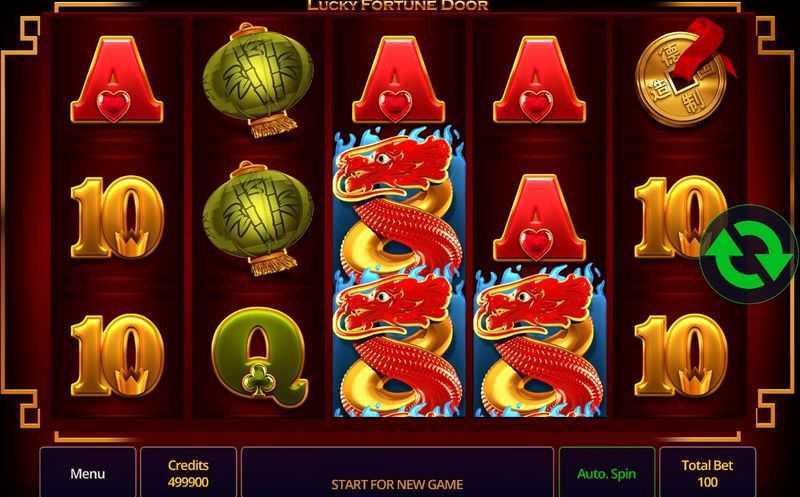Select the bottom gold 10 in fifth reel
Screen dimensions: 800x497
click(x=681, y=355)
